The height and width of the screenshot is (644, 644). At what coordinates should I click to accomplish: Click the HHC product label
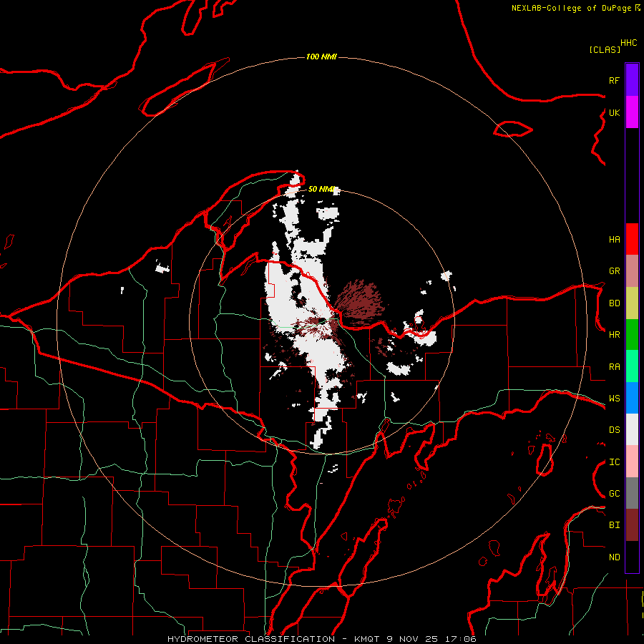click(629, 43)
